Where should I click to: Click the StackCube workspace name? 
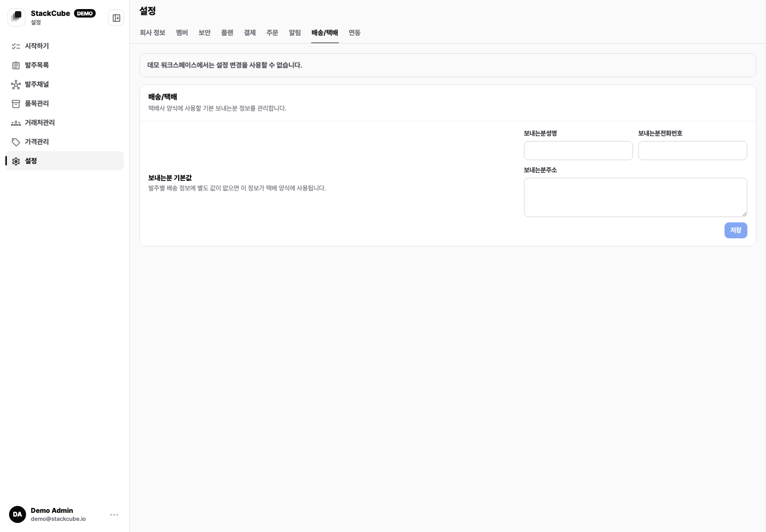coord(51,13)
